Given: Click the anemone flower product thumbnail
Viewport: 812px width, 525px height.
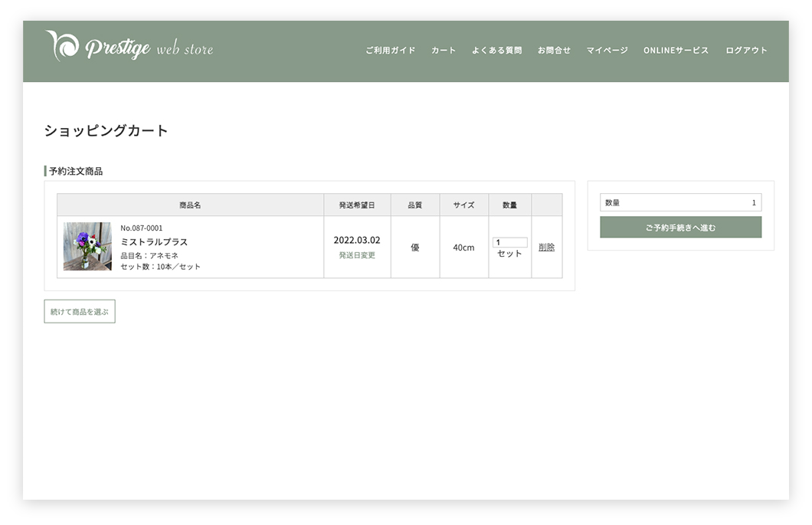Looking at the screenshot, I should [87, 247].
